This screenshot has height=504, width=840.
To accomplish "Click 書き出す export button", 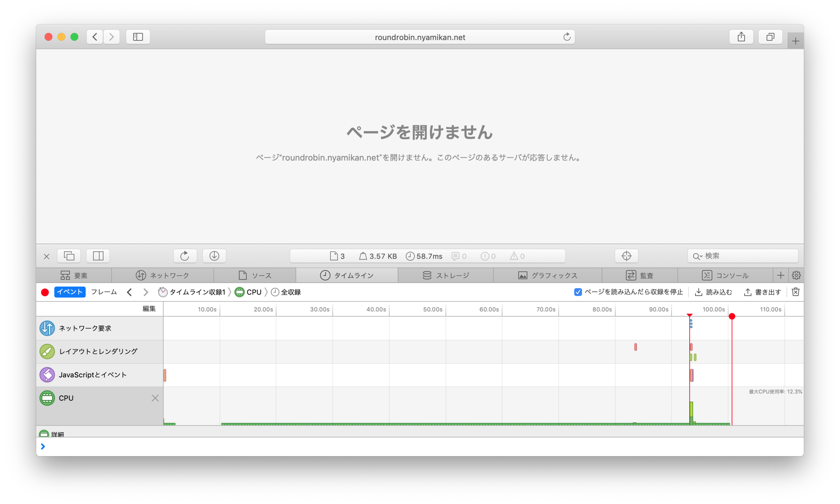I will click(762, 292).
